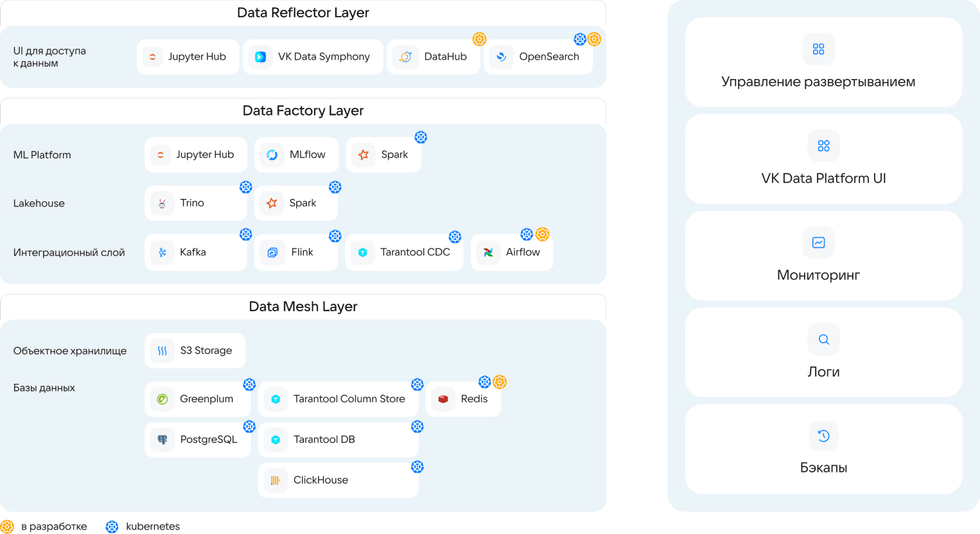Image resolution: width=980 pixels, height=534 pixels.
Task: Click the Tarantool CDC hexagon icon
Action: (363, 253)
